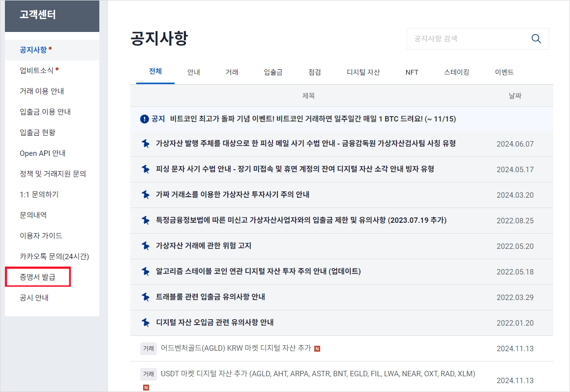Click pin icon beside 피싱 메일 사기 notice
Screen dimensions: 570x392
[x=146, y=144]
